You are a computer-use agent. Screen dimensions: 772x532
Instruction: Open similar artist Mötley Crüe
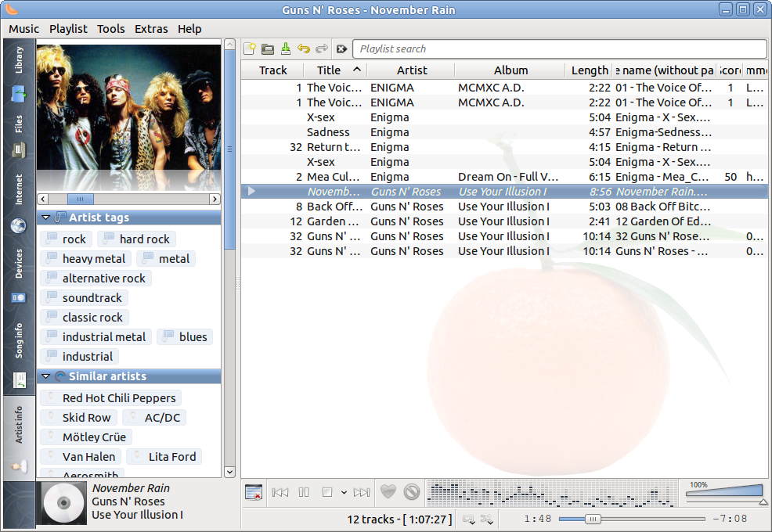tap(85, 437)
